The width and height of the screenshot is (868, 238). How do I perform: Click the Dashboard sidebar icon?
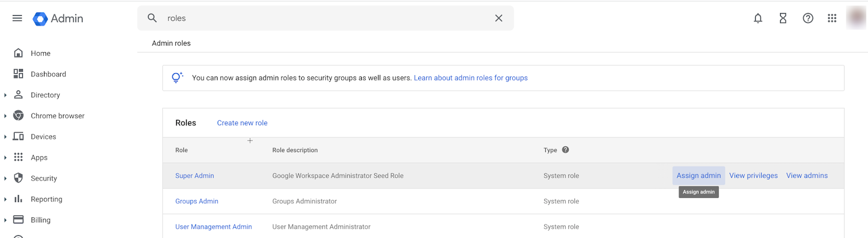[18, 74]
